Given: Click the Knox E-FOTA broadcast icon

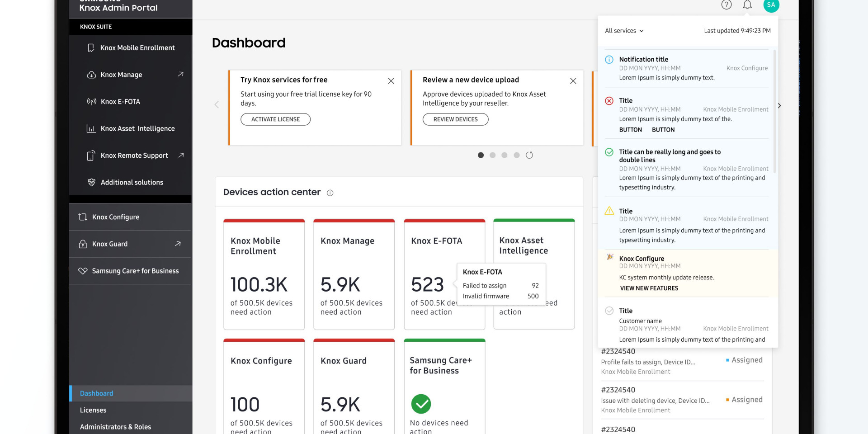Looking at the screenshot, I should pyautogui.click(x=91, y=102).
